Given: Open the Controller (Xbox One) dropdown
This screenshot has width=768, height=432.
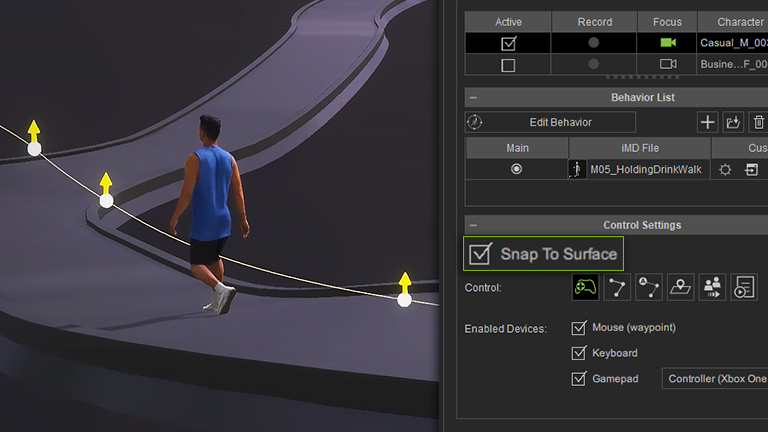Looking at the screenshot, I should click(714, 379).
